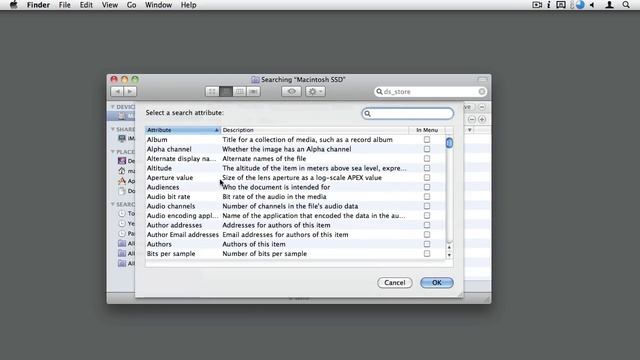Open the Help menu
This screenshot has height=360, width=640.
pyautogui.click(x=189, y=5)
